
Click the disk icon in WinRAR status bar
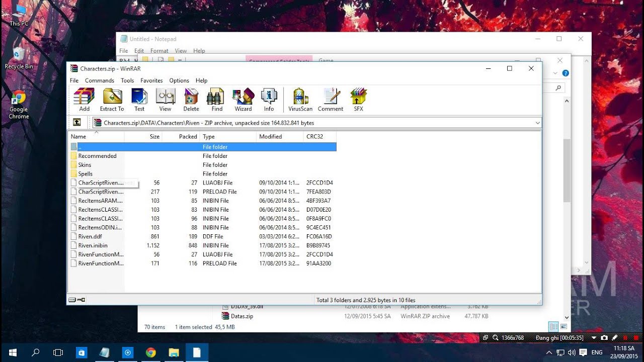pyautogui.click(x=72, y=300)
